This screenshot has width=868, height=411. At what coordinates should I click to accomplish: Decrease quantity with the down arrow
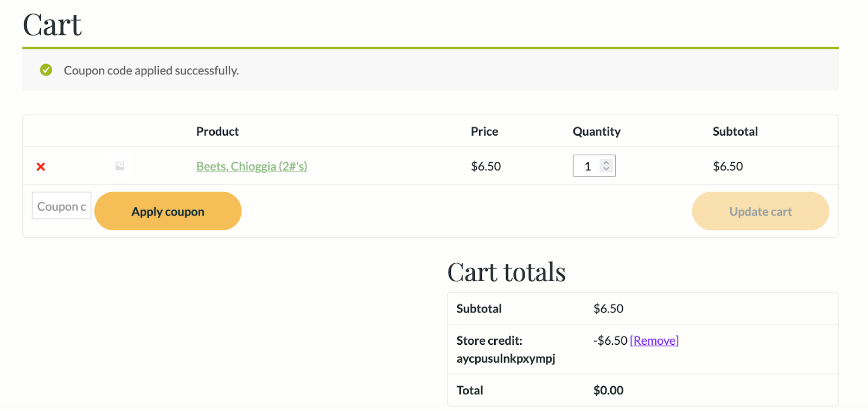pyautogui.click(x=607, y=169)
